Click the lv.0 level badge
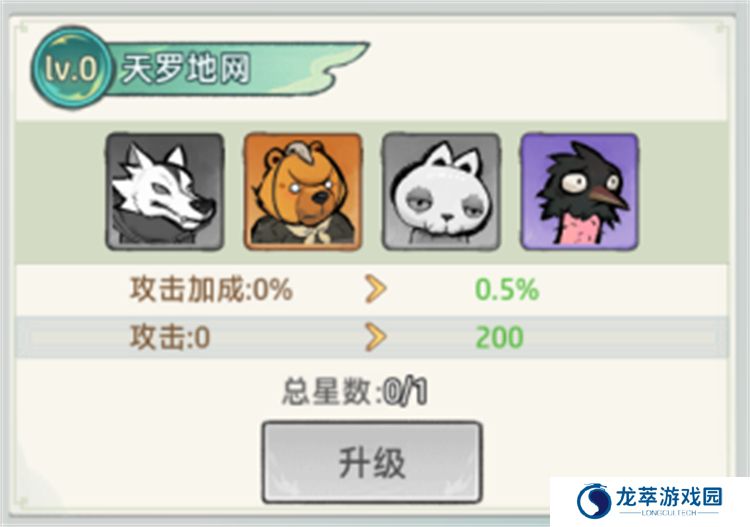 click(x=72, y=68)
